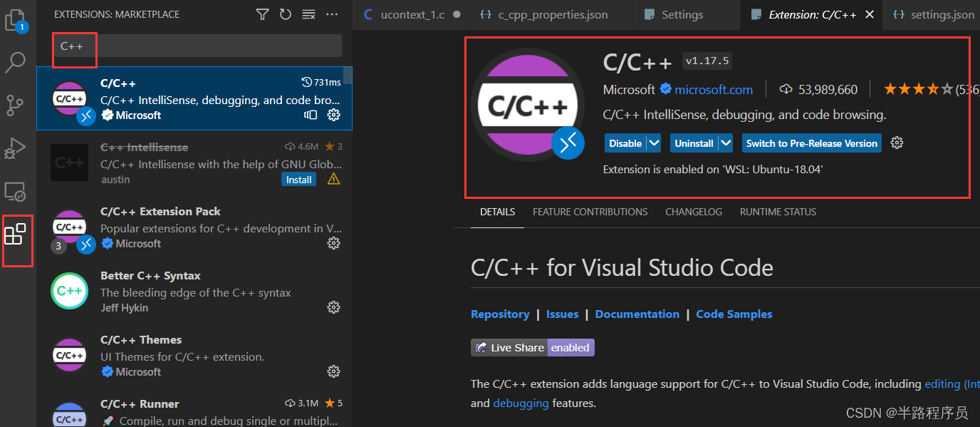Viewport: 980px width, 427px height.
Task: Open the FEATURE CONTRIBUTIONS tab
Action: point(590,212)
